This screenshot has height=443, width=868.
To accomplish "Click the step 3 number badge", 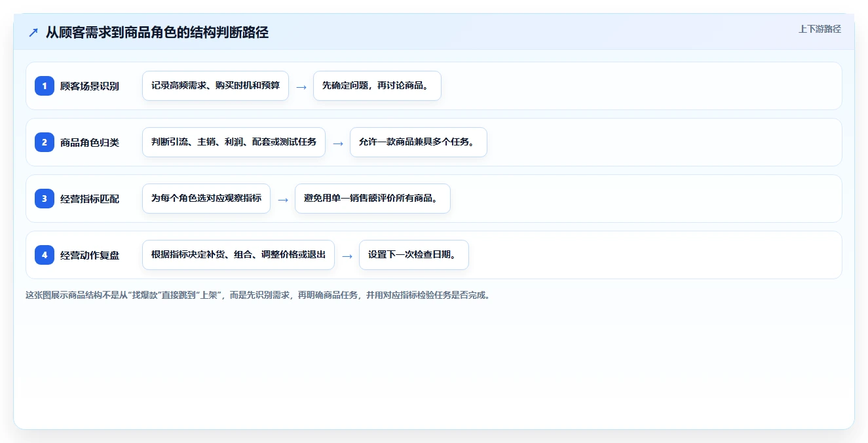I will [45, 199].
